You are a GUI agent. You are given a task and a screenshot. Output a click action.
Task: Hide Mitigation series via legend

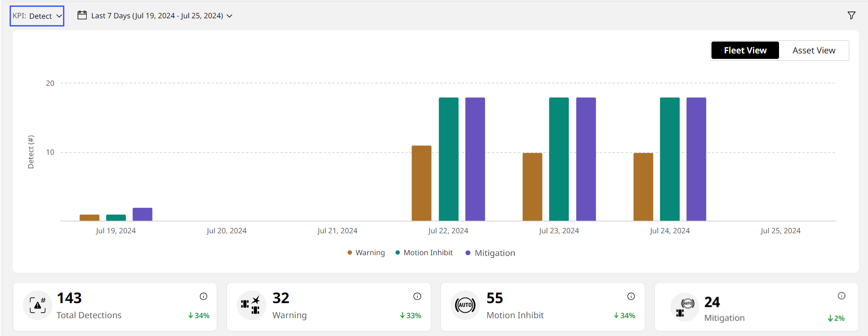(x=490, y=253)
